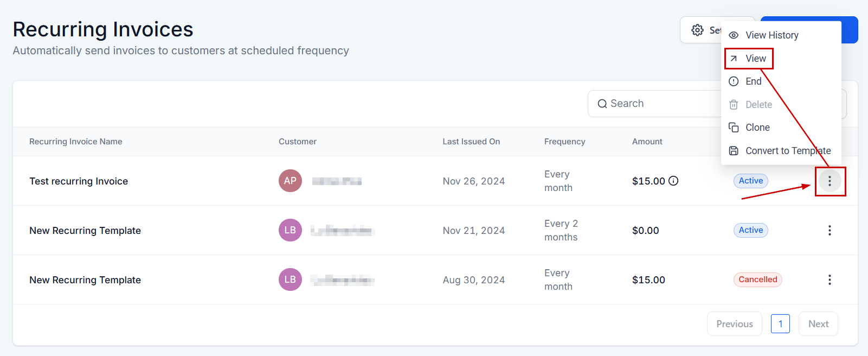Click the Customer column header
Viewport: 868px width, 356px height.
click(x=298, y=142)
